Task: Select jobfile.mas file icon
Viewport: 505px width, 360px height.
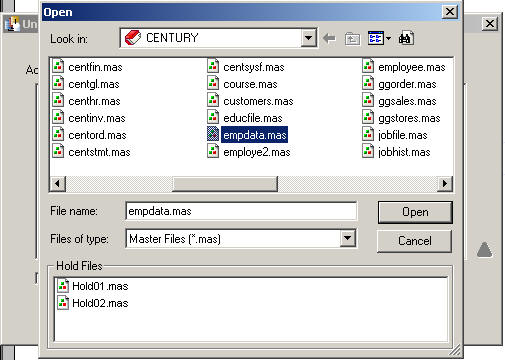Action: coord(368,134)
